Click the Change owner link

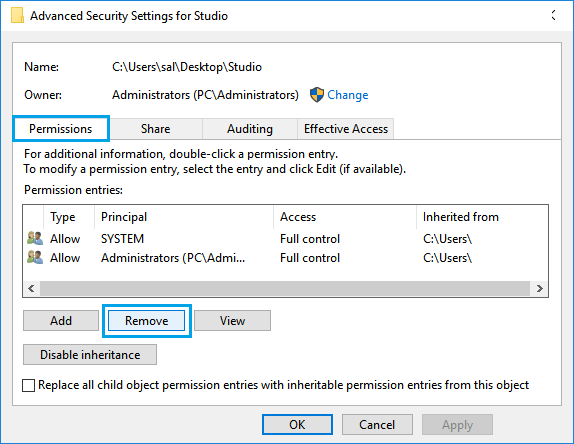[x=347, y=95]
